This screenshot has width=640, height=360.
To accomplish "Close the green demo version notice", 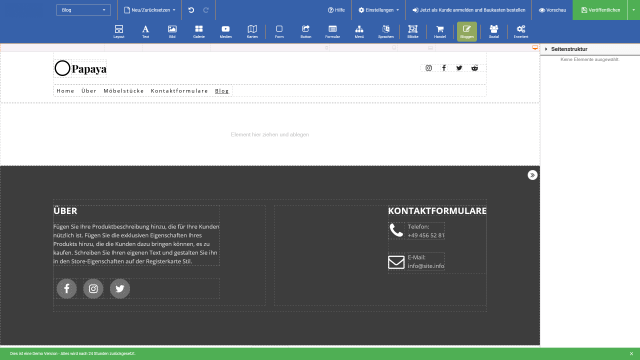I will pos(631,353).
